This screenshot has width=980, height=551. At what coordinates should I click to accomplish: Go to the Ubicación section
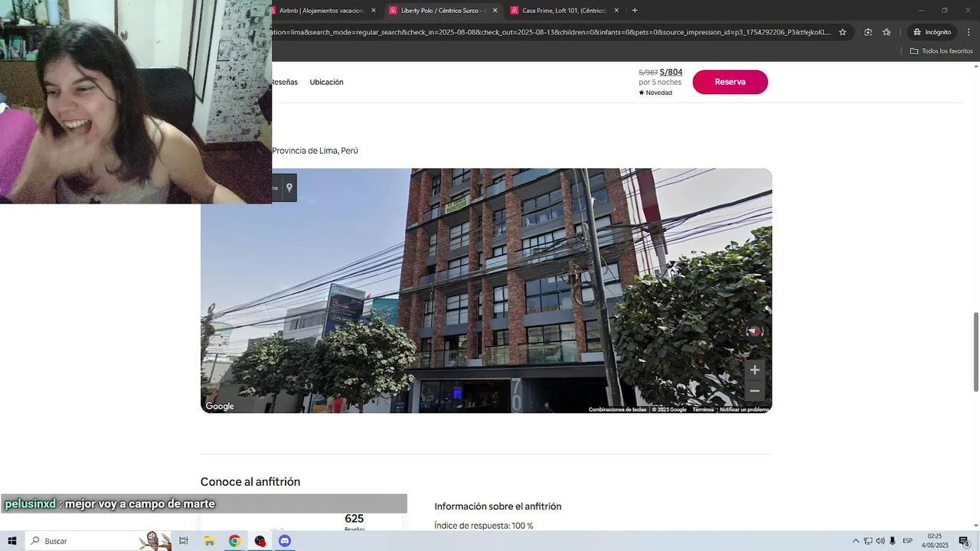tap(326, 82)
